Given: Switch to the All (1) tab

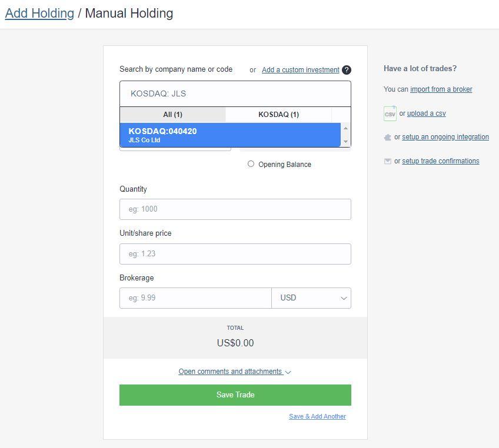Looking at the screenshot, I should (172, 115).
